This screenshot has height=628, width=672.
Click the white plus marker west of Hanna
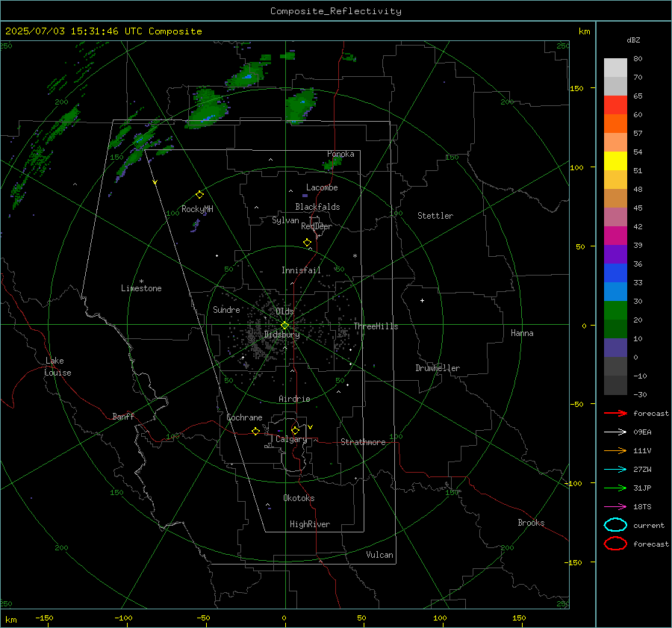pos(422,300)
